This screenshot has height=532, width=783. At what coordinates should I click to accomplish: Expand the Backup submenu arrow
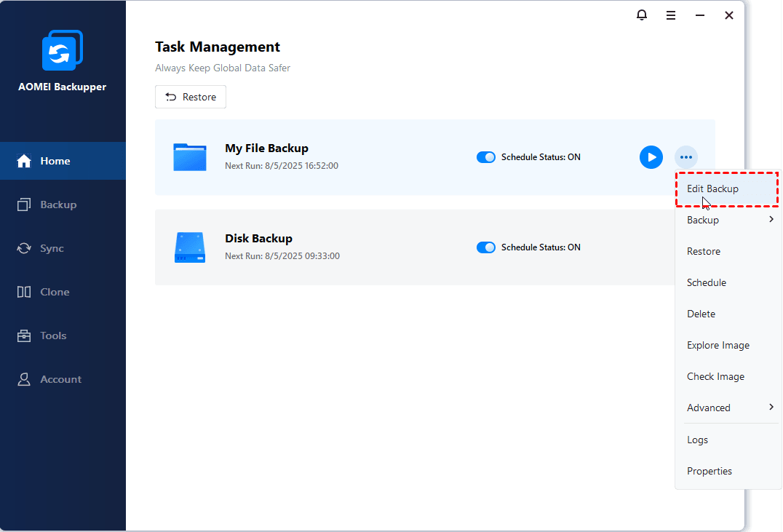click(771, 219)
